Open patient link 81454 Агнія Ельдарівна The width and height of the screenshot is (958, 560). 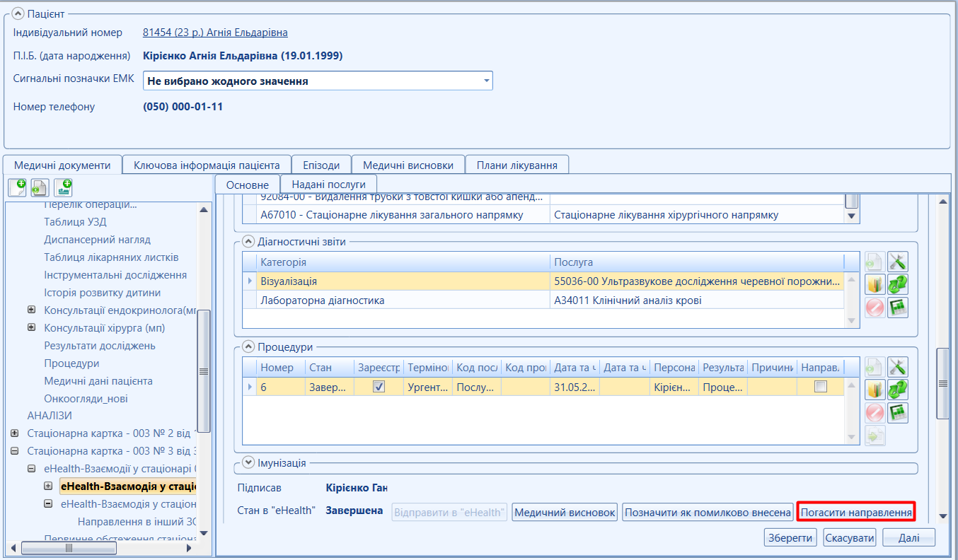point(215,33)
